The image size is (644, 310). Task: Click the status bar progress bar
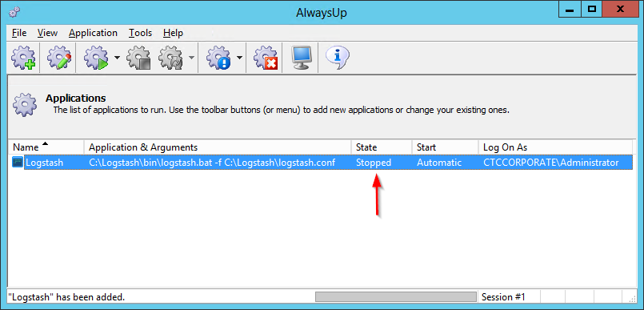[x=395, y=297]
